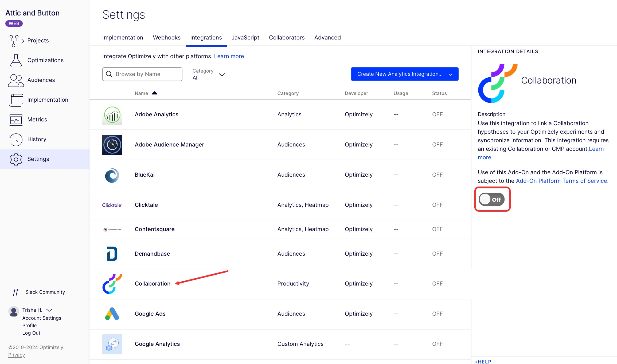
Task: Click the Usage column header
Action: click(x=401, y=93)
